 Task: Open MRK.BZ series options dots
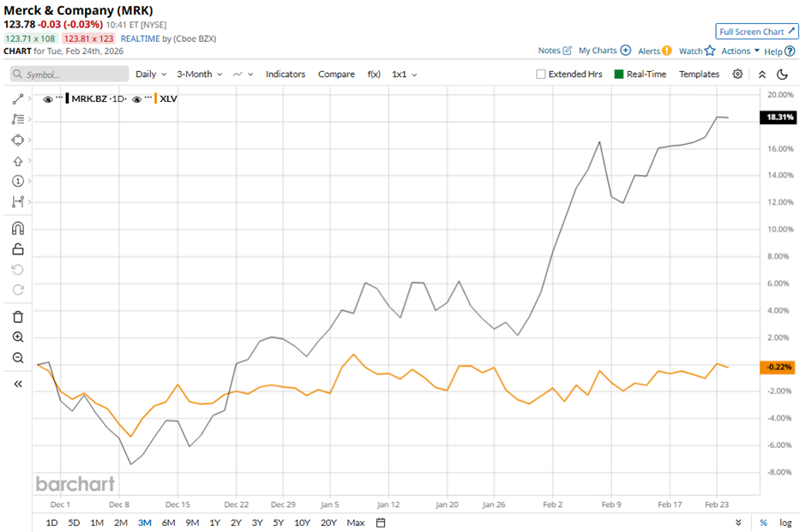(59, 98)
